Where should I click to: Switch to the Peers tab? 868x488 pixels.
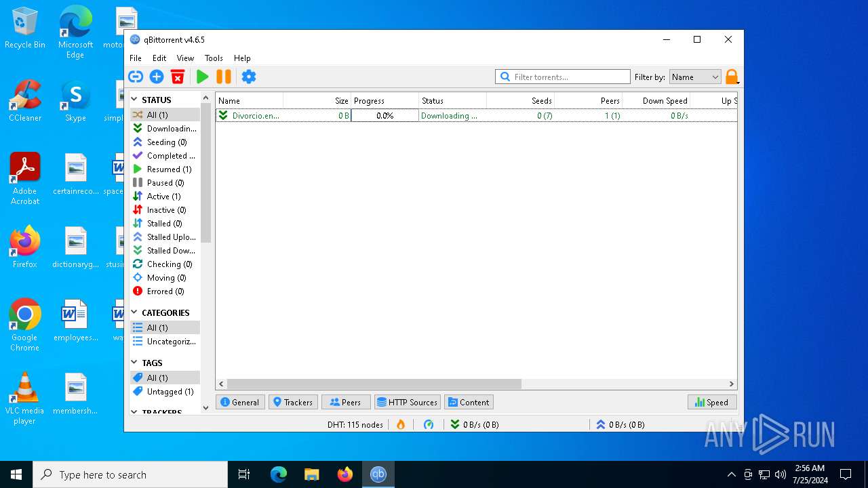coord(346,402)
